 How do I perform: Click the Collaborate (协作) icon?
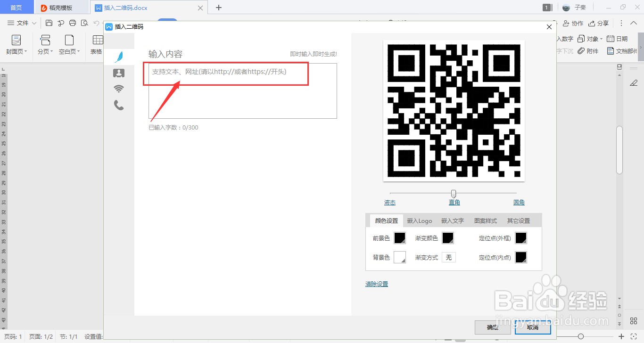pyautogui.click(x=573, y=23)
